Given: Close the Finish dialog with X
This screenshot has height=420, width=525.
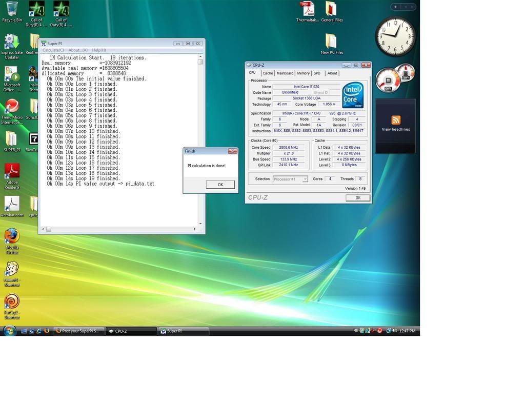Looking at the screenshot, I should [x=232, y=151].
